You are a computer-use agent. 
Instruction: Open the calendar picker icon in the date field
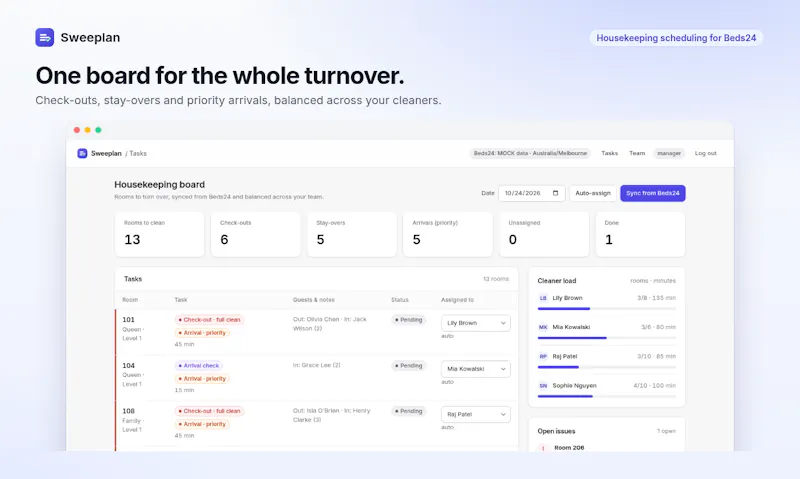click(556, 193)
